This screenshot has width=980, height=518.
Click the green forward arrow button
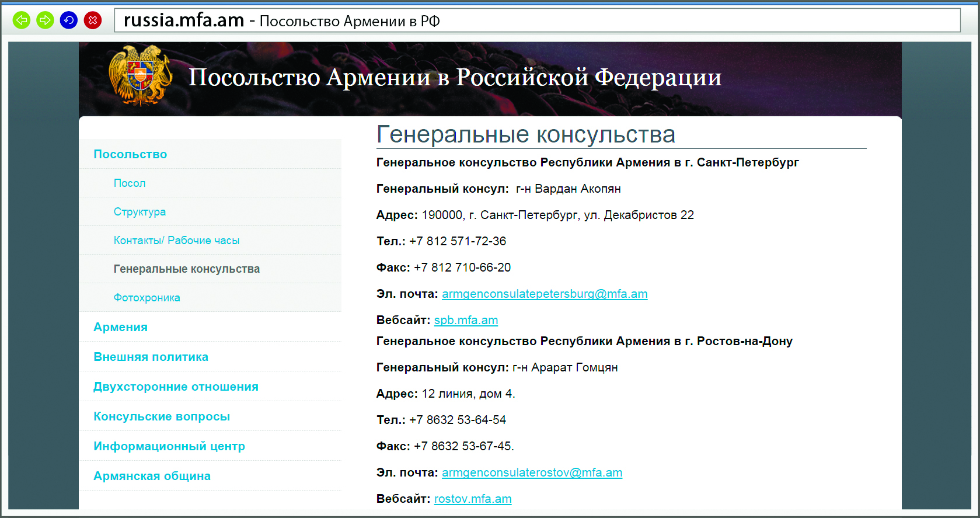pyautogui.click(x=45, y=20)
